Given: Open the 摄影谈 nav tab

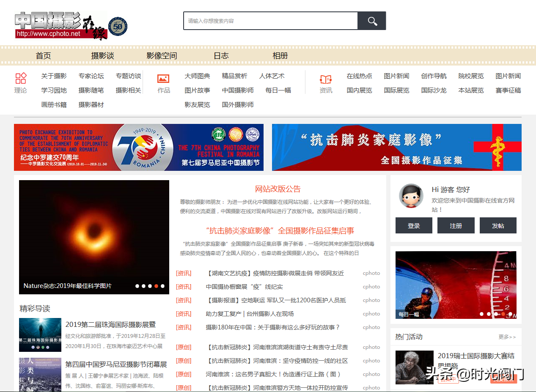Looking at the screenshot, I should tap(102, 56).
